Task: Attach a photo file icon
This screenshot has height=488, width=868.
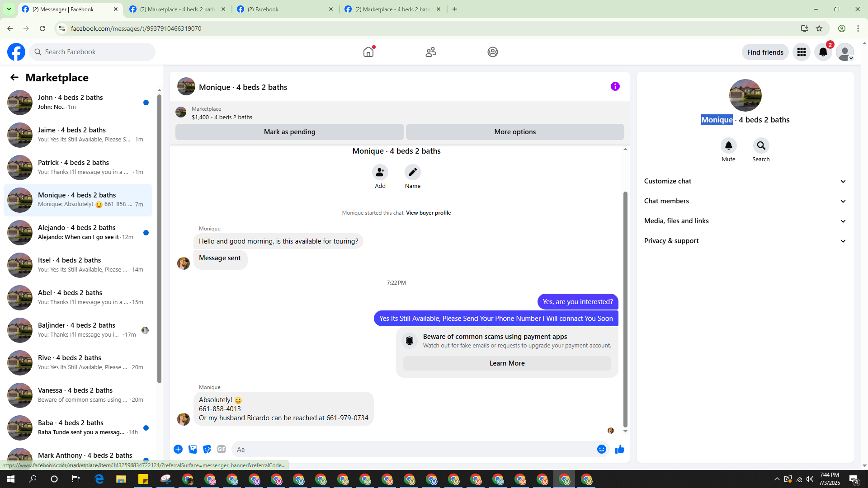Action: click(193, 449)
